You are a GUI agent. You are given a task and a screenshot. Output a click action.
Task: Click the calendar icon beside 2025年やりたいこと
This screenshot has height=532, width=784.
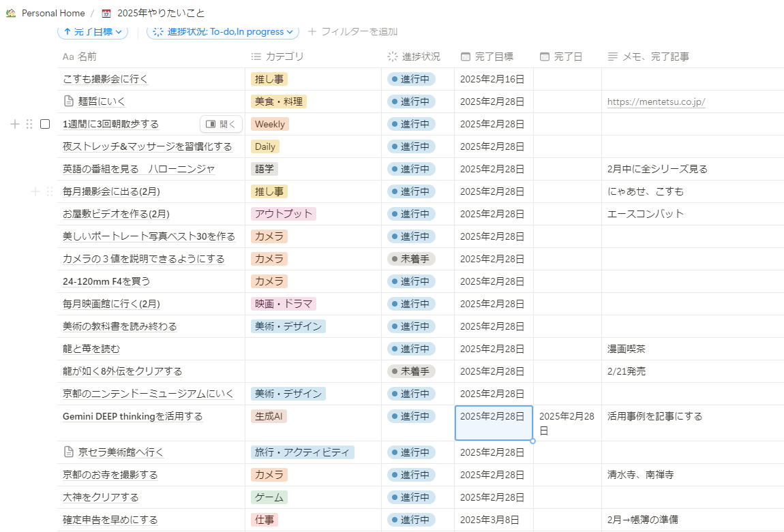coord(106,14)
